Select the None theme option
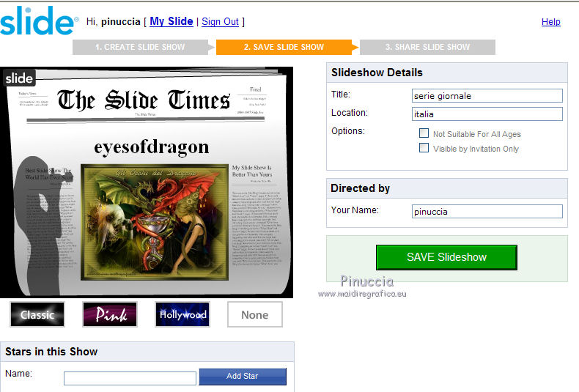This screenshot has width=579, height=392. (x=255, y=314)
